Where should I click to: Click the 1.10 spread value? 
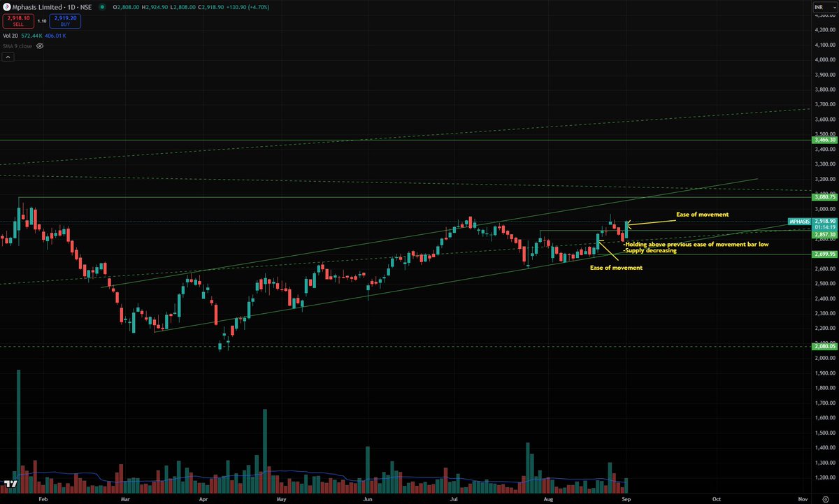42,22
